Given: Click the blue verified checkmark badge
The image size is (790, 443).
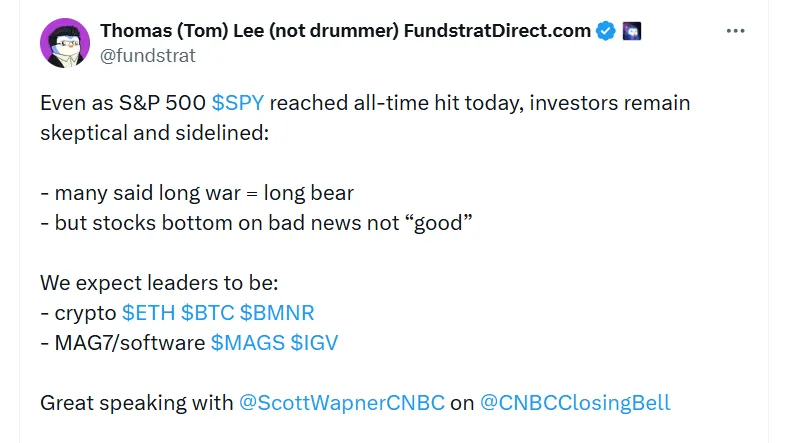Looking at the screenshot, I should point(606,31).
